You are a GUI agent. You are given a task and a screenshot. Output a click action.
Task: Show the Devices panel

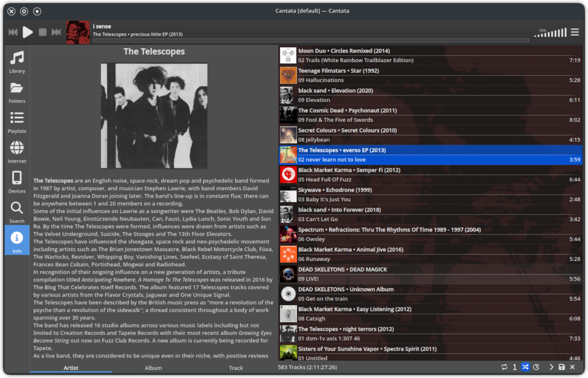pos(17,182)
